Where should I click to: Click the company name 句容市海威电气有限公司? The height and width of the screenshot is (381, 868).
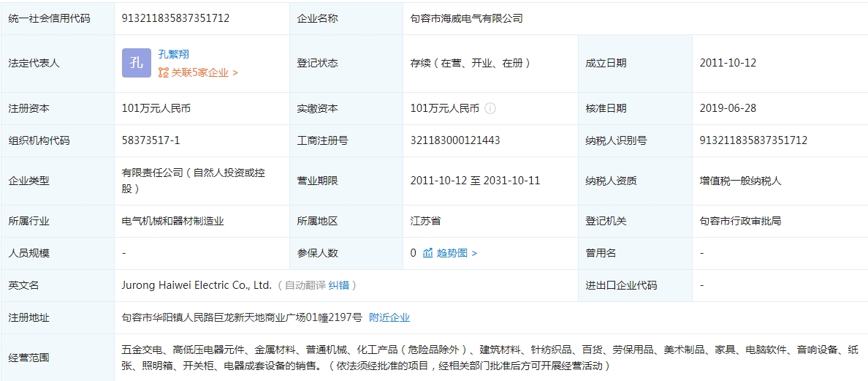point(467,18)
